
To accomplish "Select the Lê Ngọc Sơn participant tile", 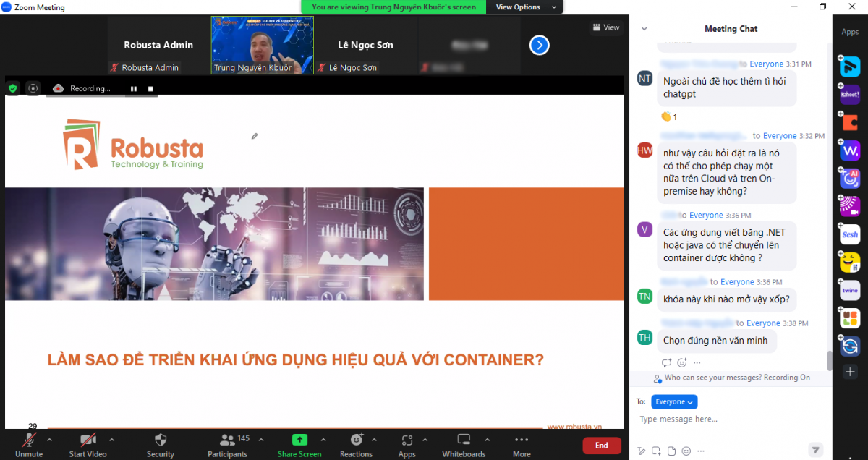I will 365,46.
